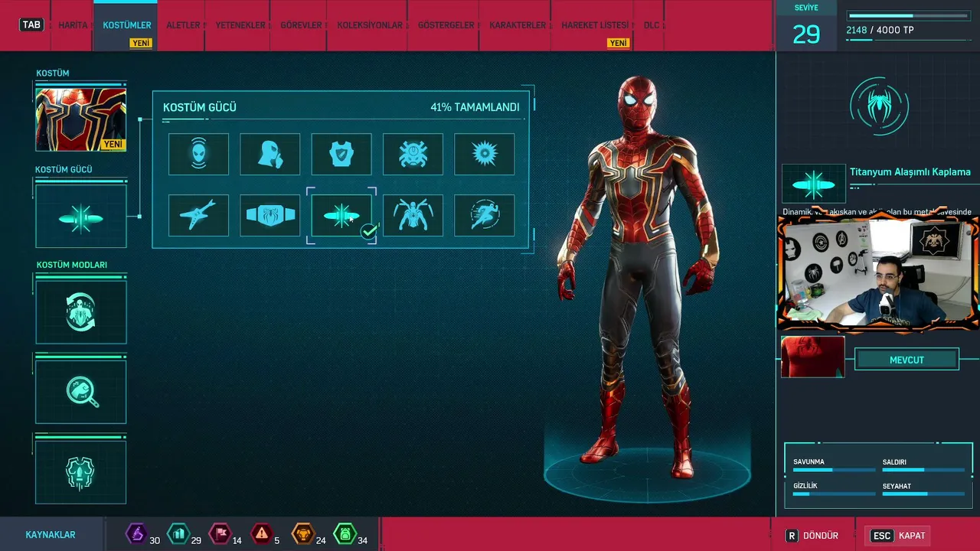Open the first suit mod slot under KOSTÜM MODLARI
This screenshot has height=551, width=980.
tap(81, 312)
